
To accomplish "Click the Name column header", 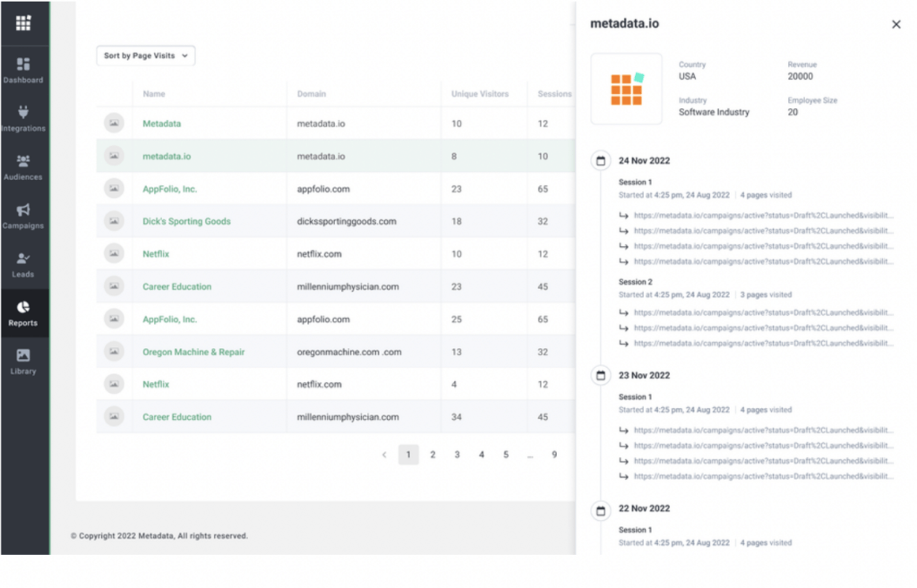I will (x=154, y=93).
